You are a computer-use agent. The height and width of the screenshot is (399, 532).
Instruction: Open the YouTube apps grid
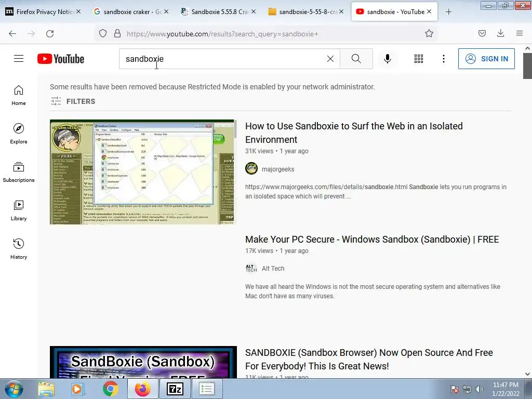[419, 59]
